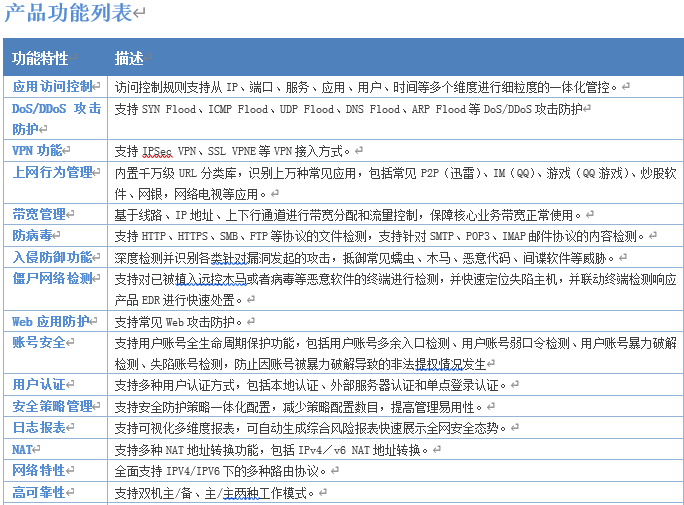This screenshot has height=505, width=684.
Task: Click description starting 支持对已被植入远控木马
Action: [395, 289]
